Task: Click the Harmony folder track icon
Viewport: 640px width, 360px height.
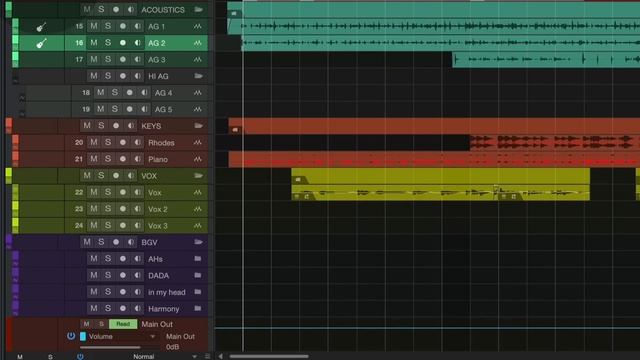Action: pyautogui.click(x=198, y=309)
